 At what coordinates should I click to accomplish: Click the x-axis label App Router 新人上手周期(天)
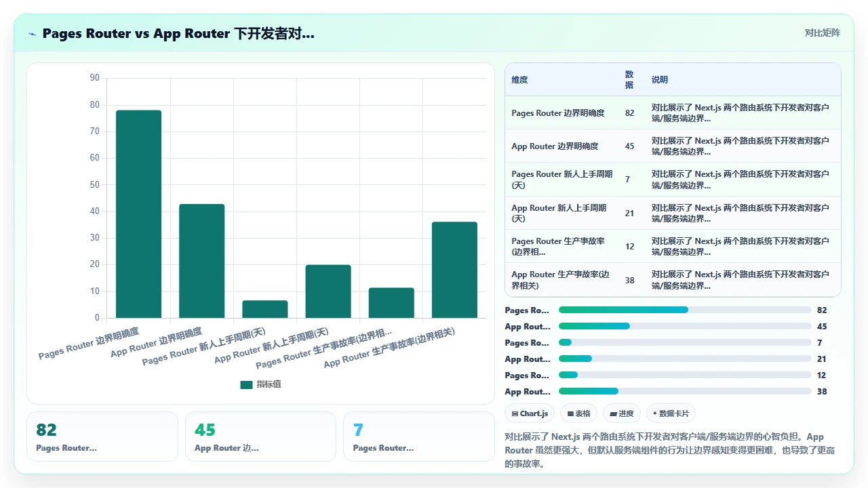pos(271,345)
